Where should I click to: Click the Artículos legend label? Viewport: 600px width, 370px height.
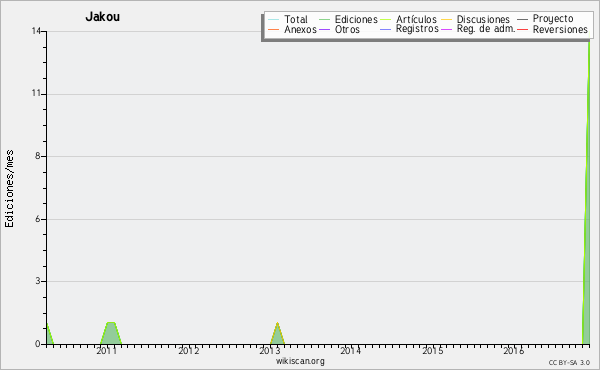point(416,19)
